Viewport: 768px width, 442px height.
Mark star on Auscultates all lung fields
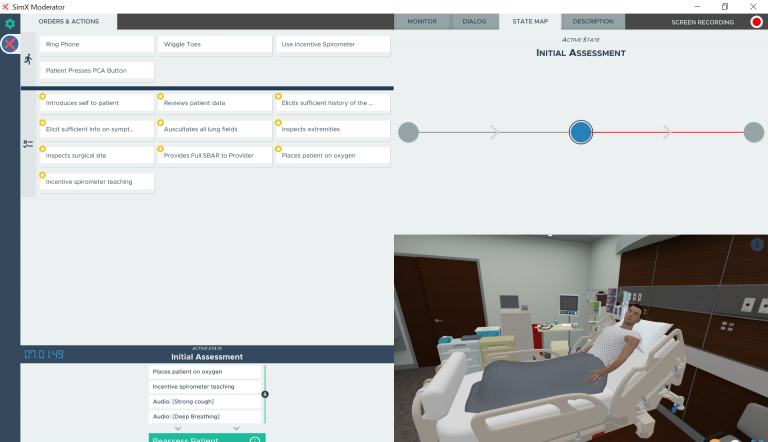(160, 123)
